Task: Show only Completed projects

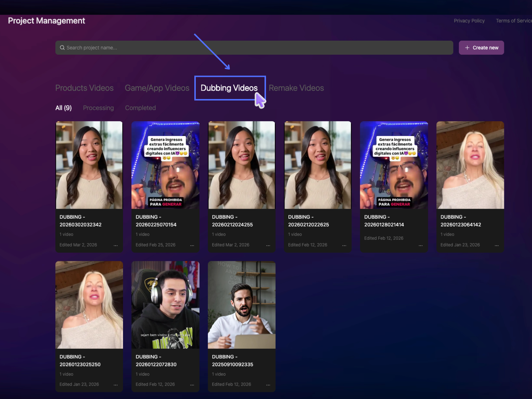Action: (140, 108)
